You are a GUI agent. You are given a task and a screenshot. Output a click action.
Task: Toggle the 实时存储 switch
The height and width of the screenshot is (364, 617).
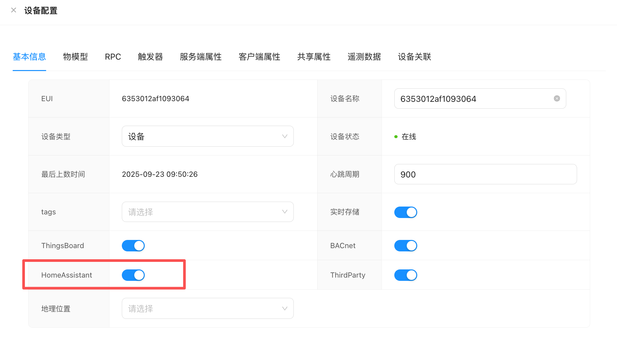405,212
